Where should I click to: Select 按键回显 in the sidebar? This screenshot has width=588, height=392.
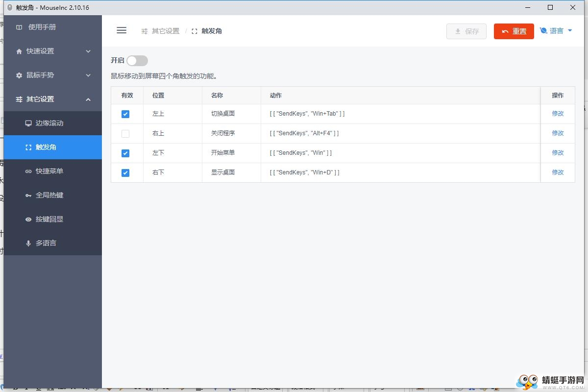pos(53,220)
